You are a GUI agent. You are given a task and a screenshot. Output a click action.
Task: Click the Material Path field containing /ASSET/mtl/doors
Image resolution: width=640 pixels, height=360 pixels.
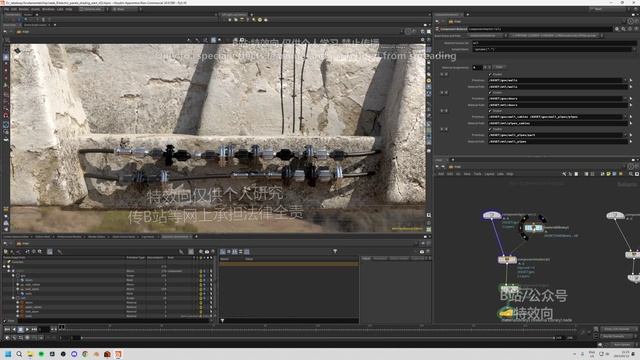[x=557, y=105]
